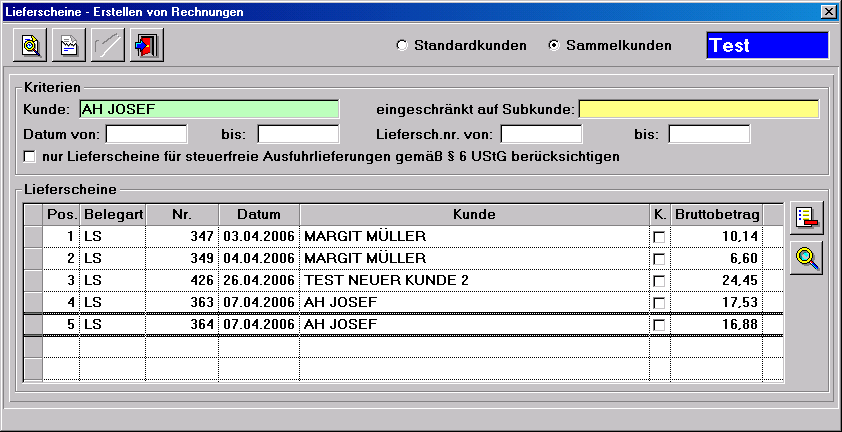Check the K. box for Lieferschein 349

pos(659,259)
